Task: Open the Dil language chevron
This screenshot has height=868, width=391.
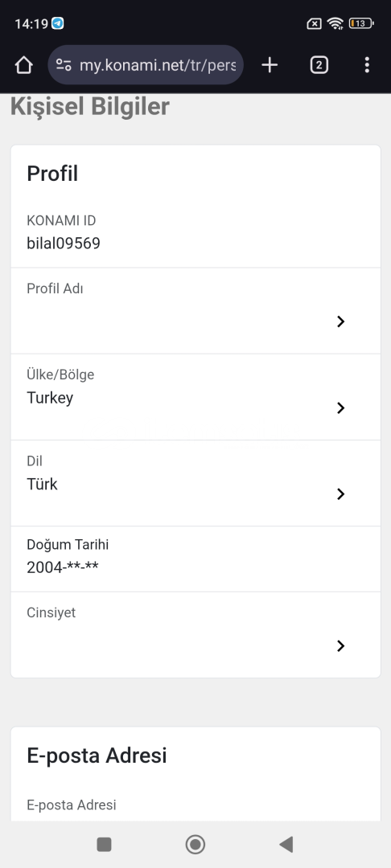Action: click(340, 494)
